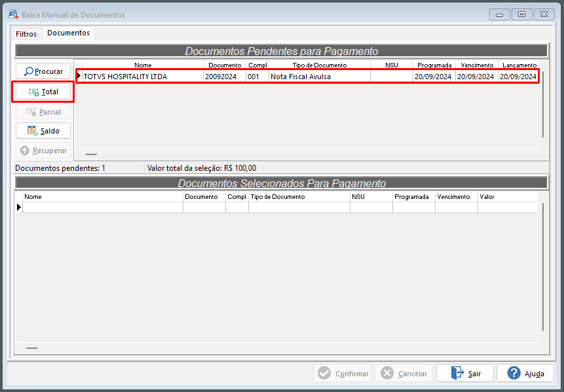Minimize the Baixa Manual de Documentos window

[499, 15]
